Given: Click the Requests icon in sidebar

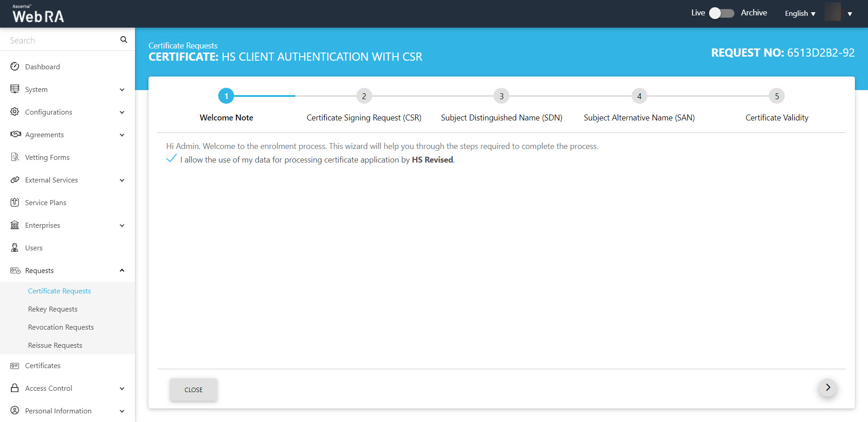Looking at the screenshot, I should point(15,270).
